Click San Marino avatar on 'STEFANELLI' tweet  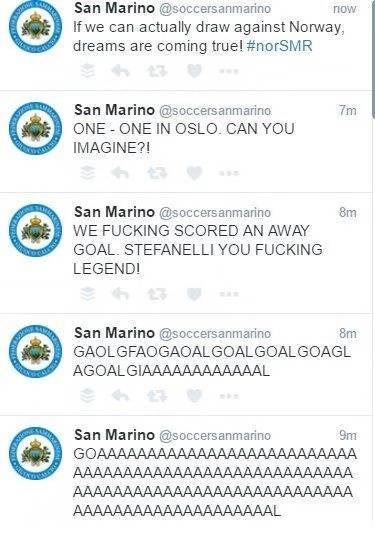pyautogui.click(x=35, y=231)
